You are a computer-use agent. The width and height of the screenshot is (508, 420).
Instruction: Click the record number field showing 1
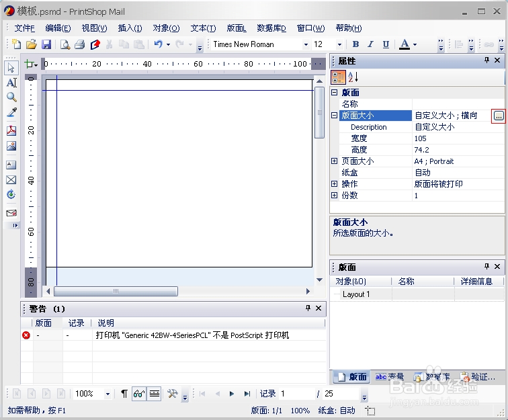296,394
